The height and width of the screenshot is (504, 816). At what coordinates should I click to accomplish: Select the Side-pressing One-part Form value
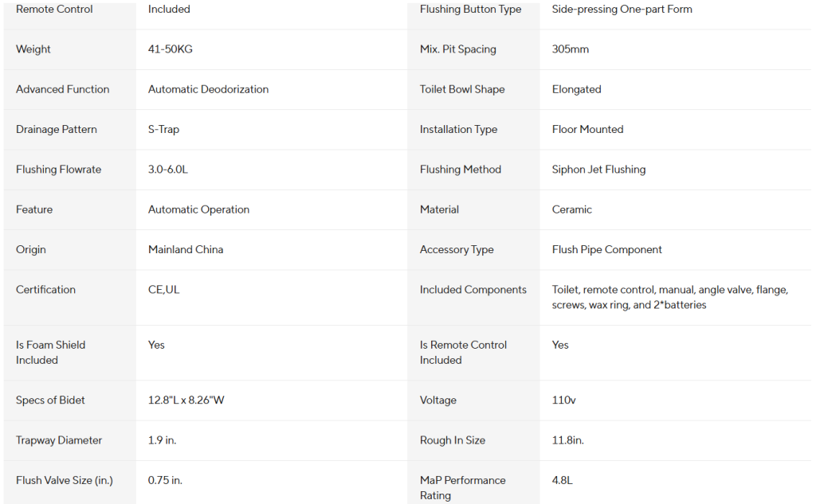tap(622, 9)
